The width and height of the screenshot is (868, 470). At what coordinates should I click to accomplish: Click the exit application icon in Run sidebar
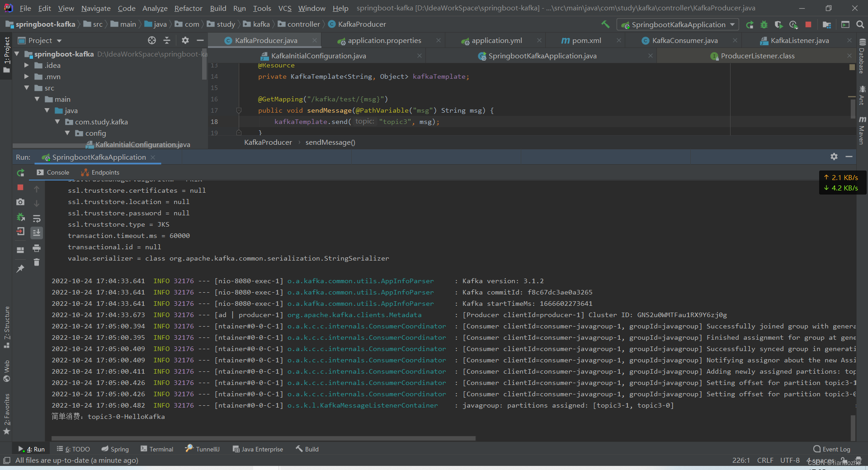point(20,232)
